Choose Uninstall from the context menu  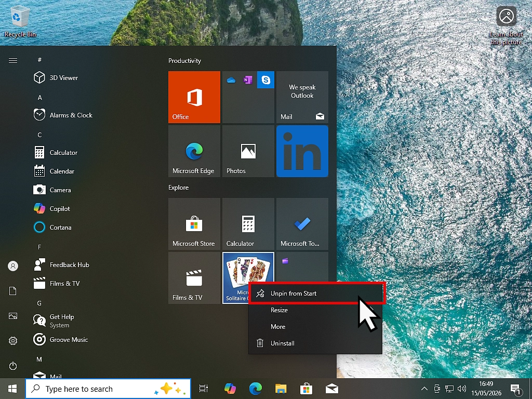point(315,343)
